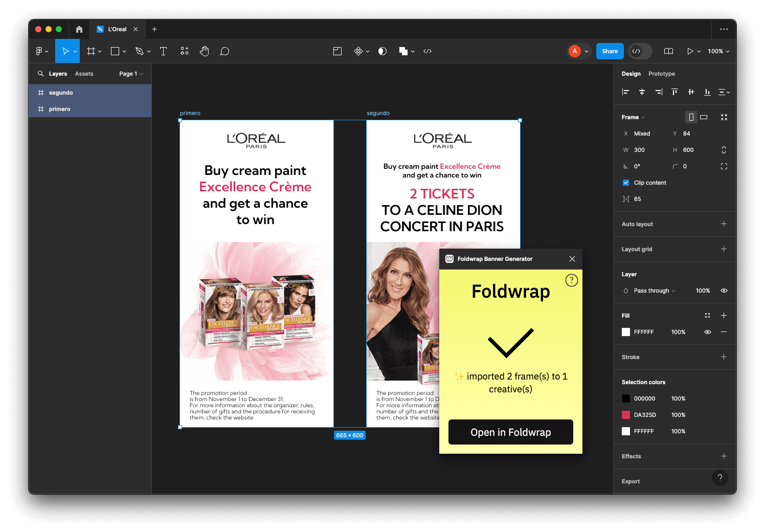The height and width of the screenshot is (532, 765).
Task: Click the frame icon in center toolbar
Action: pyautogui.click(x=337, y=51)
